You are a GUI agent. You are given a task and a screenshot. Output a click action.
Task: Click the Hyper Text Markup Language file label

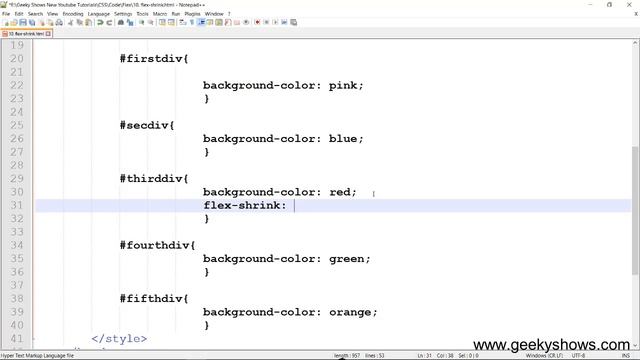pyautogui.click(x=38, y=356)
